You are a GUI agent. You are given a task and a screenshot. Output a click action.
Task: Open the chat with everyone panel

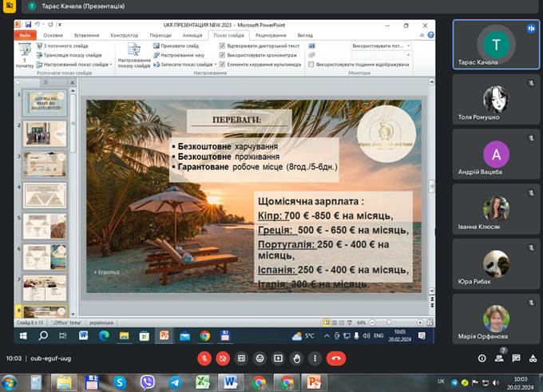click(516, 358)
